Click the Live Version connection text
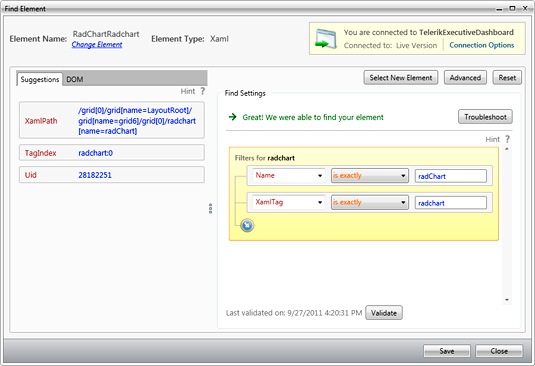This screenshot has width=535, height=366. click(x=416, y=45)
